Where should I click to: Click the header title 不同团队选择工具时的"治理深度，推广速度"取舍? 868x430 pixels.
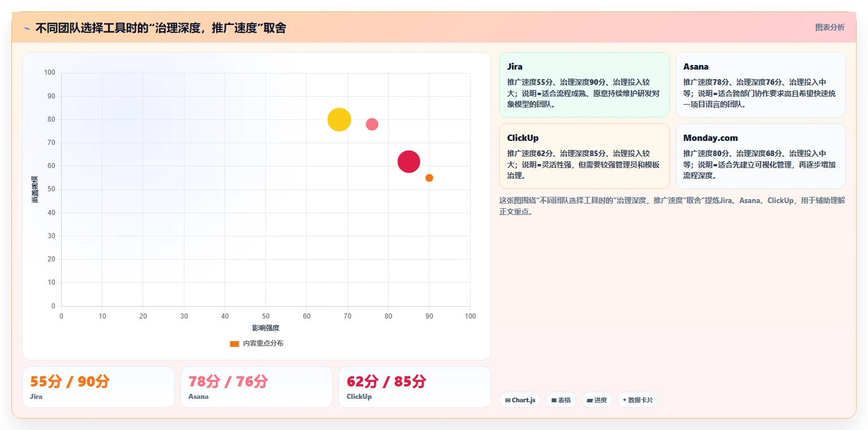161,28
